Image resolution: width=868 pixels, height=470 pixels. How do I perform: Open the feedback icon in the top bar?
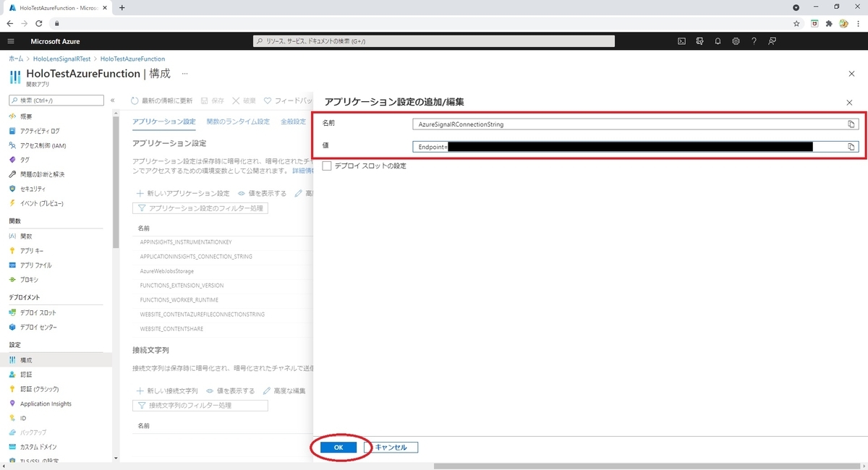pyautogui.click(x=773, y=41)
